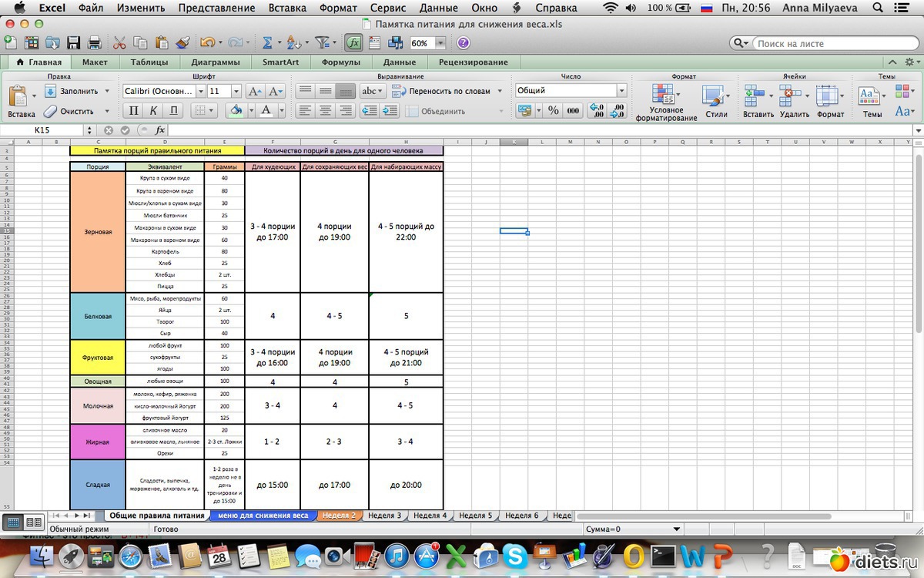Click the fill color paint bucket swatch
This screenshot has height=578, width=924.
tap(234, 111)
